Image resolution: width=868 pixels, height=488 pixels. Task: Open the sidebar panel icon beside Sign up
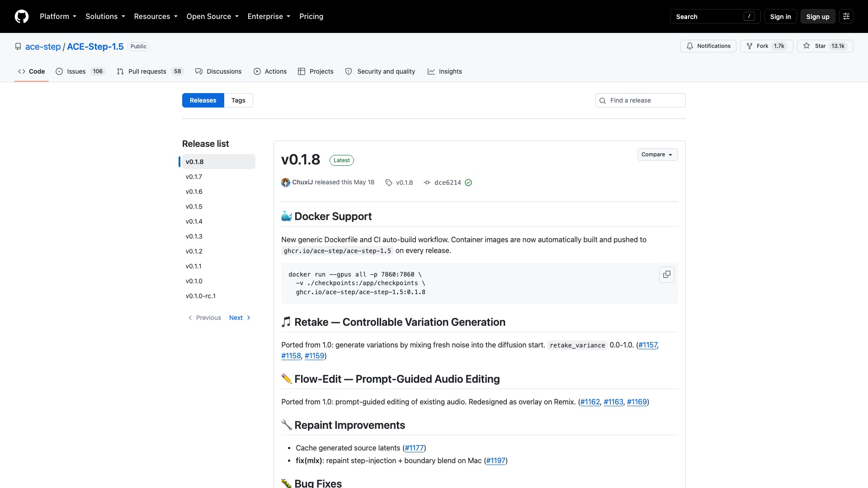[846, 16]
